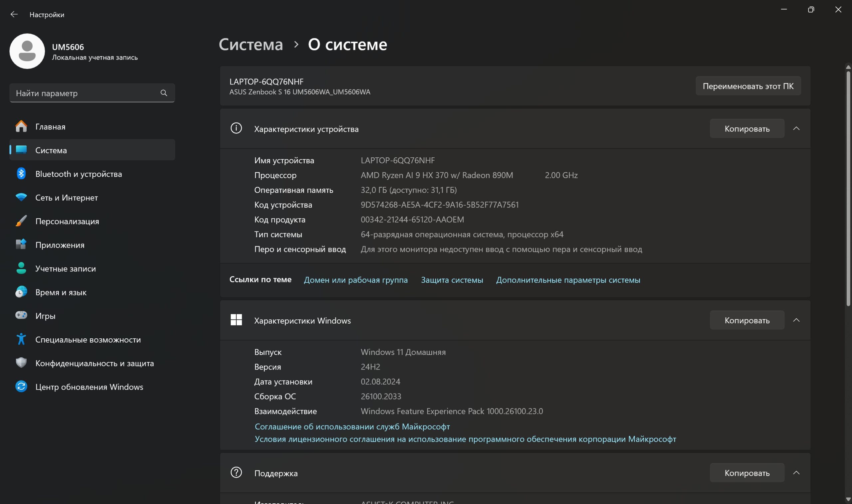Collapse the Характеристики устройства section chevron
The image size is (852, 504).
(796, 128)
